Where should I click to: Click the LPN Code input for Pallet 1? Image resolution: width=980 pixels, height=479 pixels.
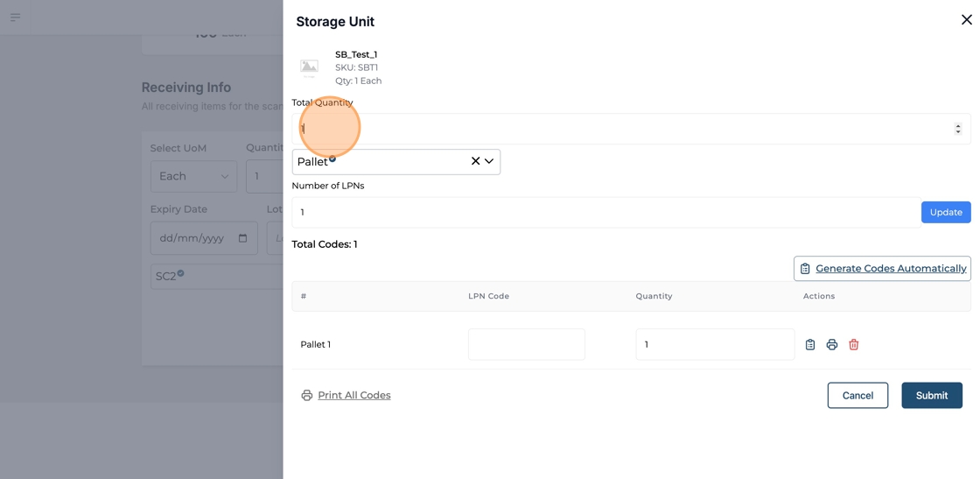coord(526,344)
